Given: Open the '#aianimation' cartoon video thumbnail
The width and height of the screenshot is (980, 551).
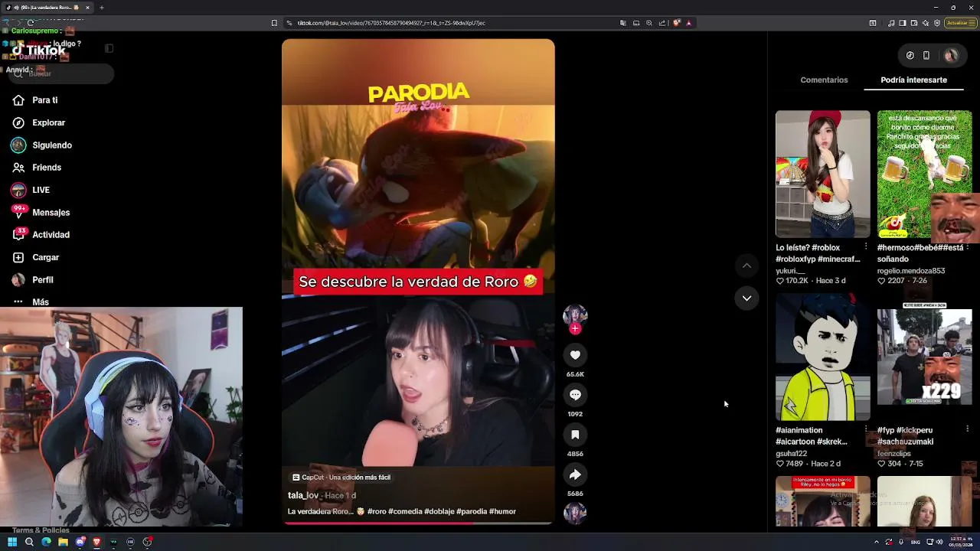Looking at the screenshot, I should [823, 357].
